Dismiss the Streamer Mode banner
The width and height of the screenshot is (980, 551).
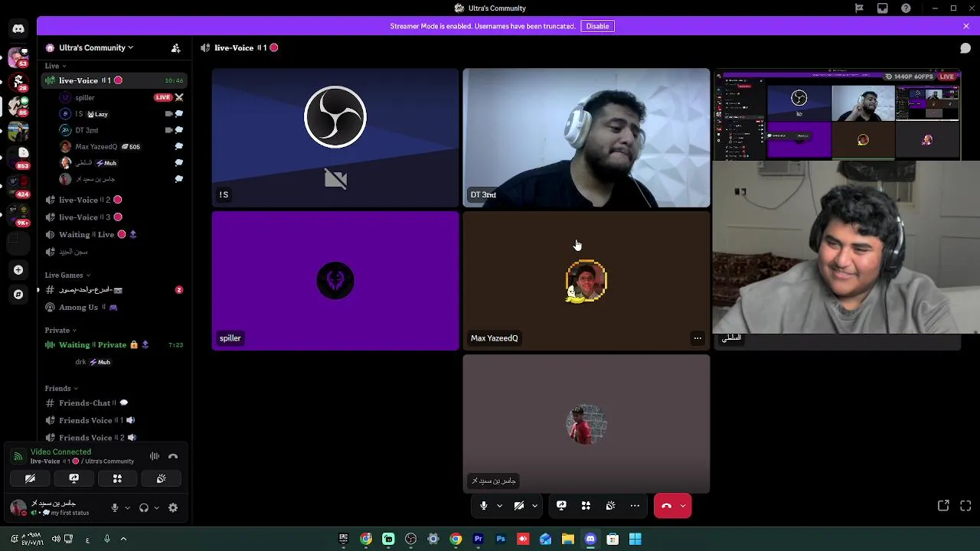point(965,26)
